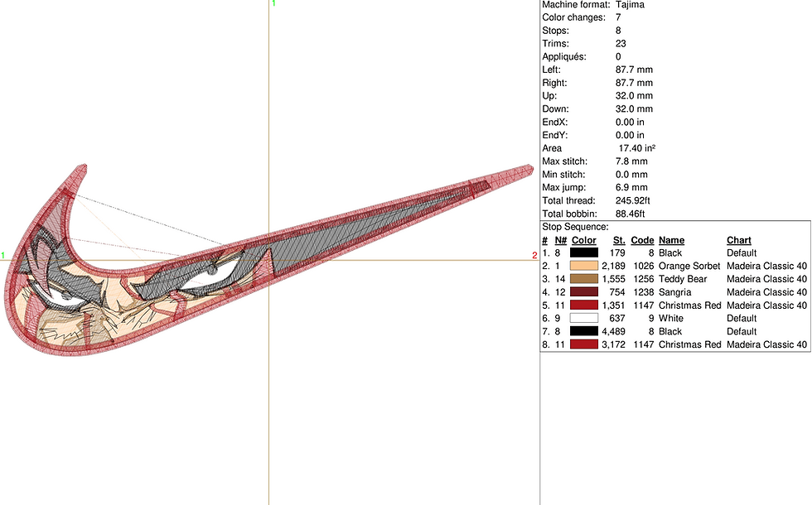812x505 pixels.
Task: Click the black swatch in stop row 1
Action: 583,252
